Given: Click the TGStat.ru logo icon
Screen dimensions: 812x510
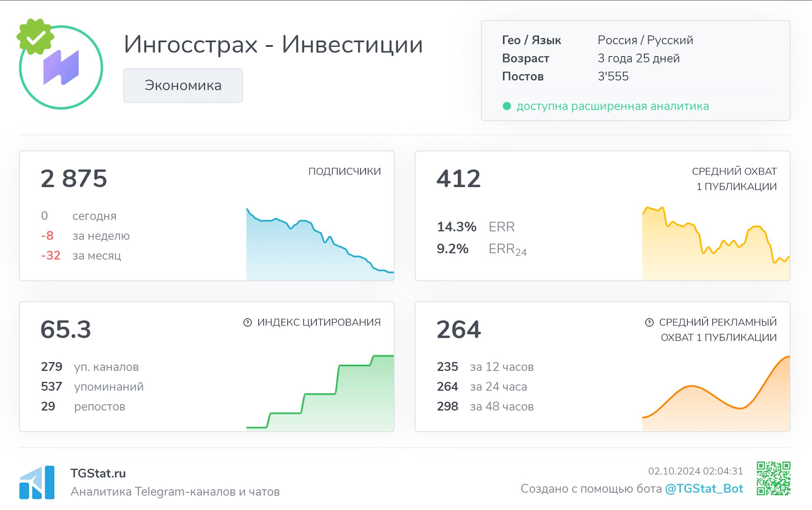Looking at the screenshot, I should point(37,483).
